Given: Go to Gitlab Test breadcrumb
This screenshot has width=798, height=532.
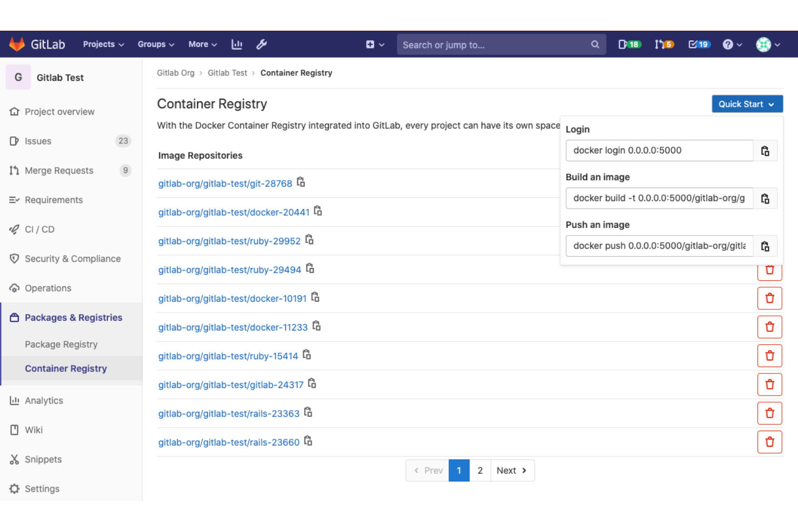Looking at the screenshot, I should tap(227, 73).
